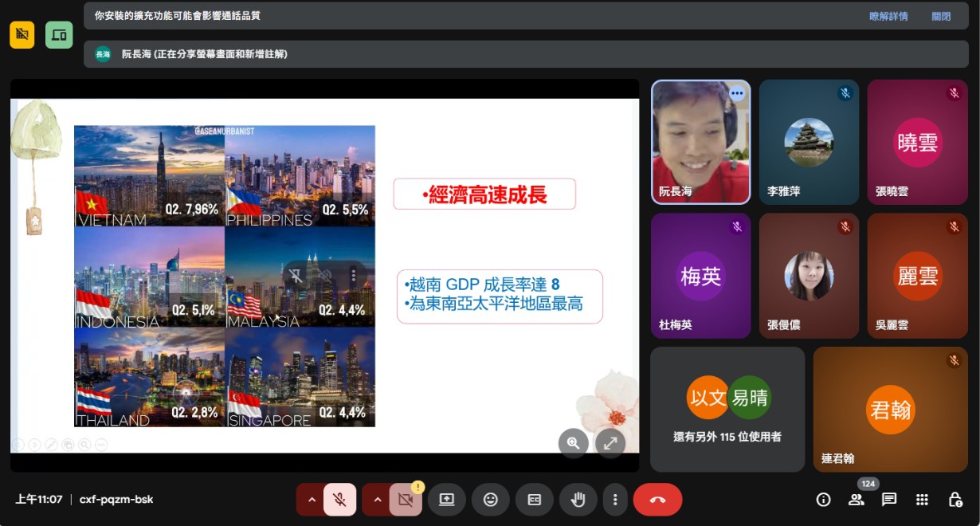The width and height of the screenshot is (980, 526).
Task: Expand the camera video settings arrow
Action: pos(377,500)
